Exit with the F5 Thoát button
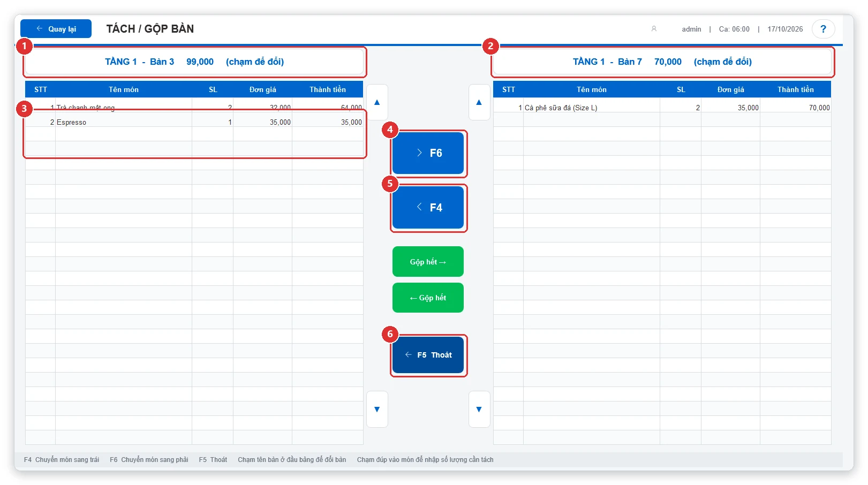Viewport: 868px width, 485px height. [428, 355]
